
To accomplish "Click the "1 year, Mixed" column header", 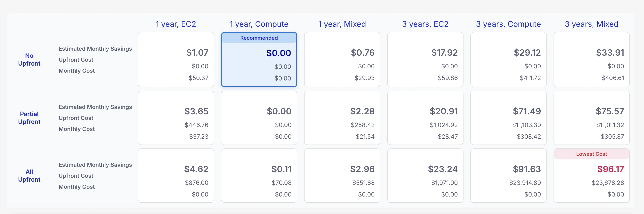I will pos(342,24).
